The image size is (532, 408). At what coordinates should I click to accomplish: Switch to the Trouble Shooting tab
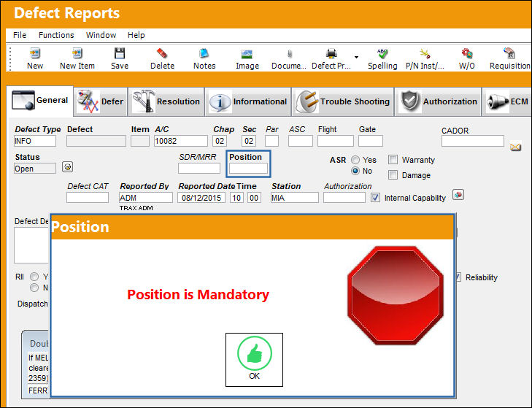pos(343,101)
